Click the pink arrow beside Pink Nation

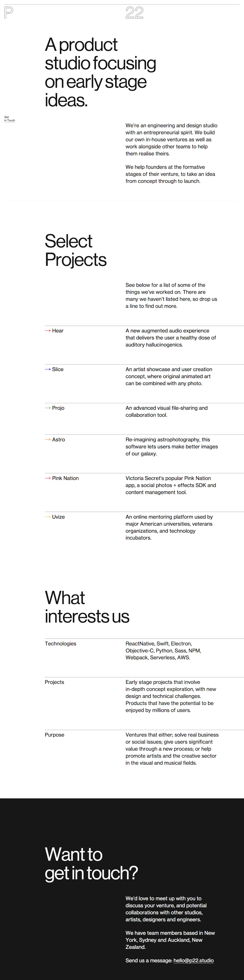pyautogui.click(x=48, y=478)
